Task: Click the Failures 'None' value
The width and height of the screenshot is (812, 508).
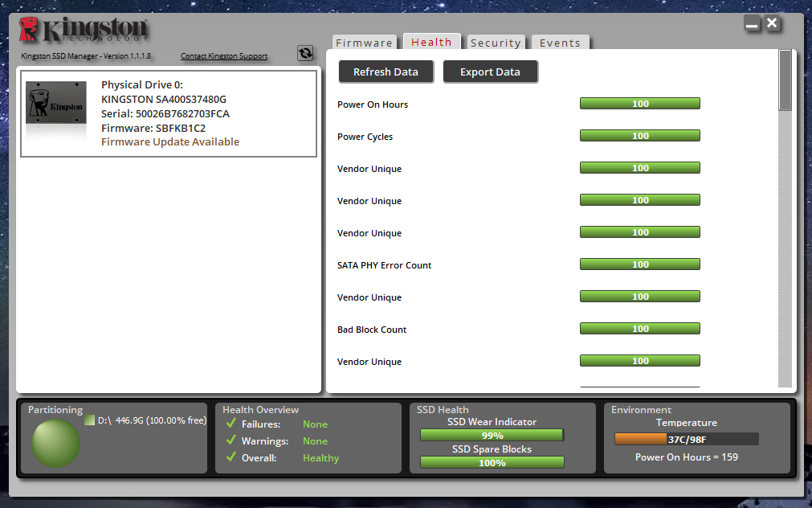Action: 315,424
